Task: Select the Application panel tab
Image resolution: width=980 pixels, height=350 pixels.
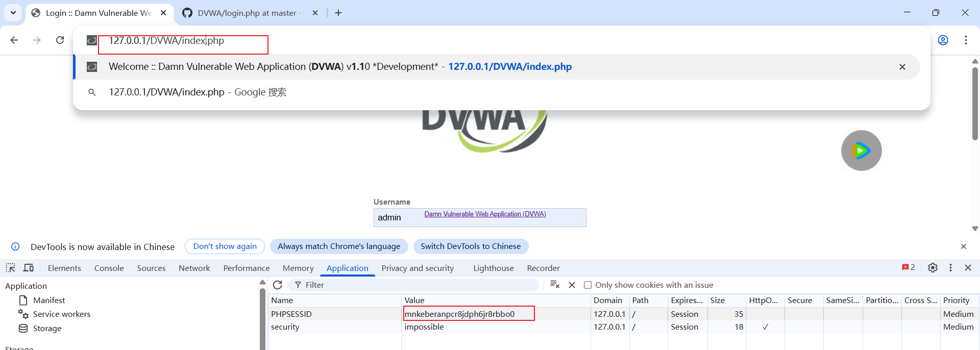Action: (x=347, y=268)
